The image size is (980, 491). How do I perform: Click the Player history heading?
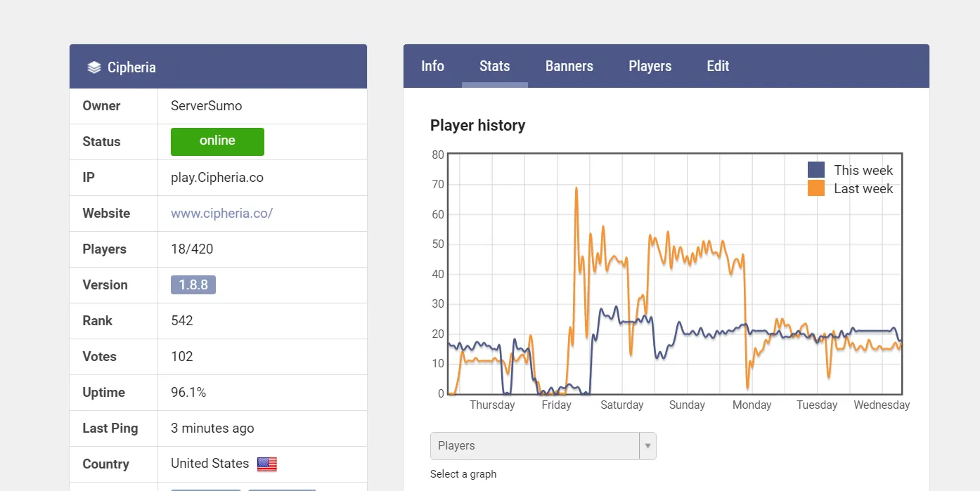[478, 126]
